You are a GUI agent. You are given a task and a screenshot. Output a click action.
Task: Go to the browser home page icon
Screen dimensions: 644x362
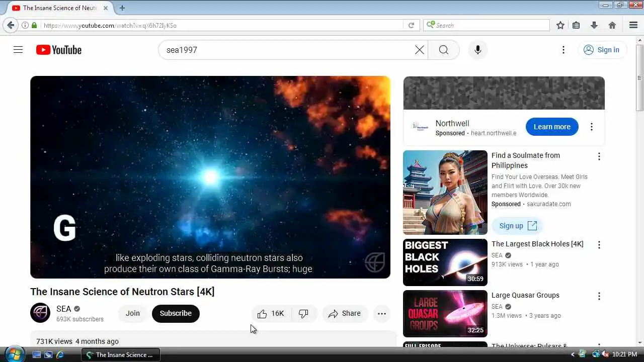[x=612, y=25]
